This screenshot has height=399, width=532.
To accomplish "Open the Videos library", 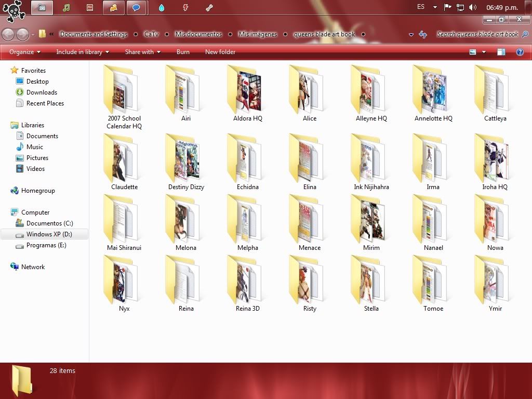I will 30,169.
